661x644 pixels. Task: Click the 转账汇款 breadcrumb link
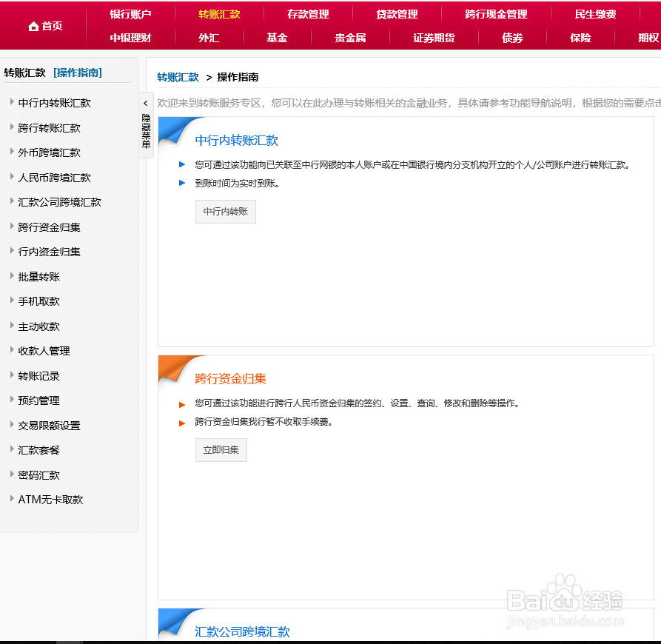178,77
